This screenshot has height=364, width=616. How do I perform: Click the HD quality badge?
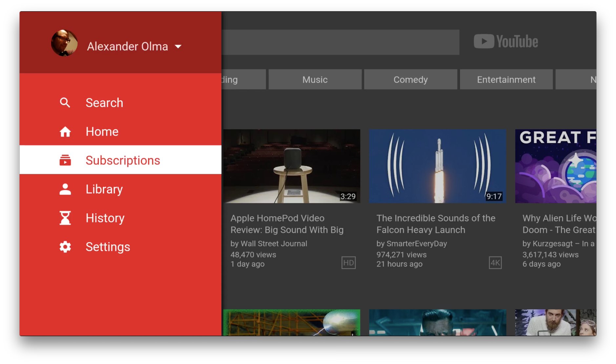coord(348,263)
